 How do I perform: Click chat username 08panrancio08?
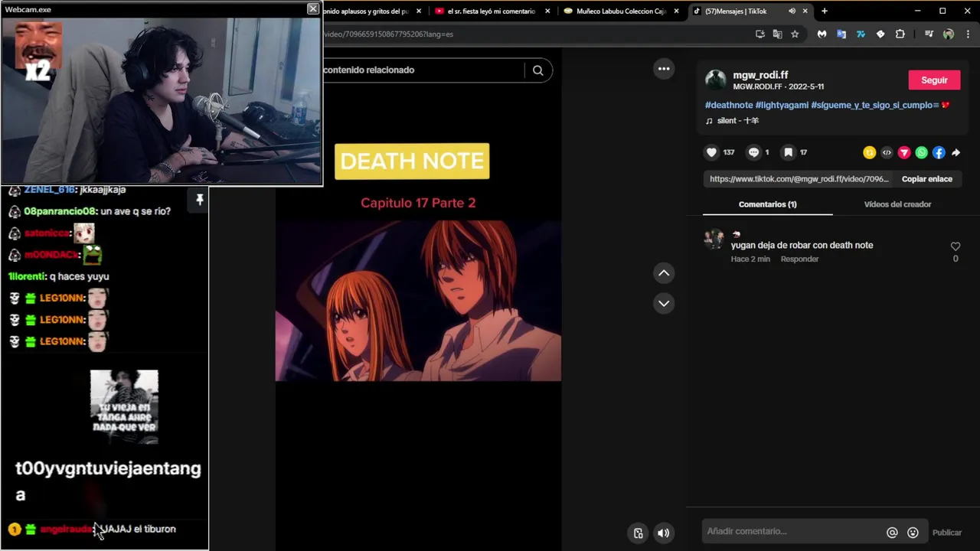(60, 211)
